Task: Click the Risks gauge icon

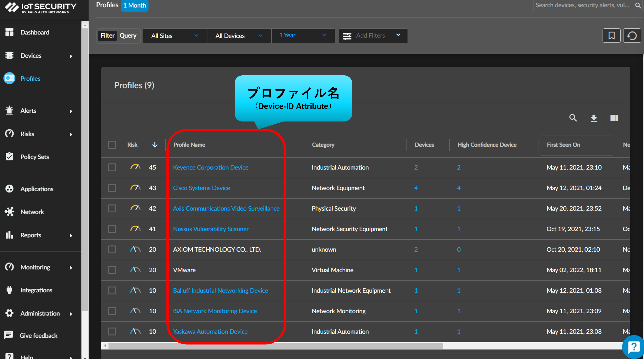Action: 10,134
